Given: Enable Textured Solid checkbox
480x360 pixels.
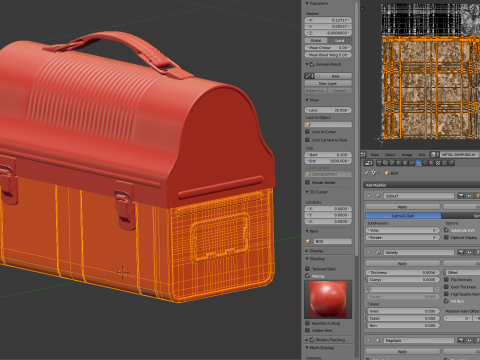Looking at the screenshot, I should pyautogui.click(x=307, y=268).
